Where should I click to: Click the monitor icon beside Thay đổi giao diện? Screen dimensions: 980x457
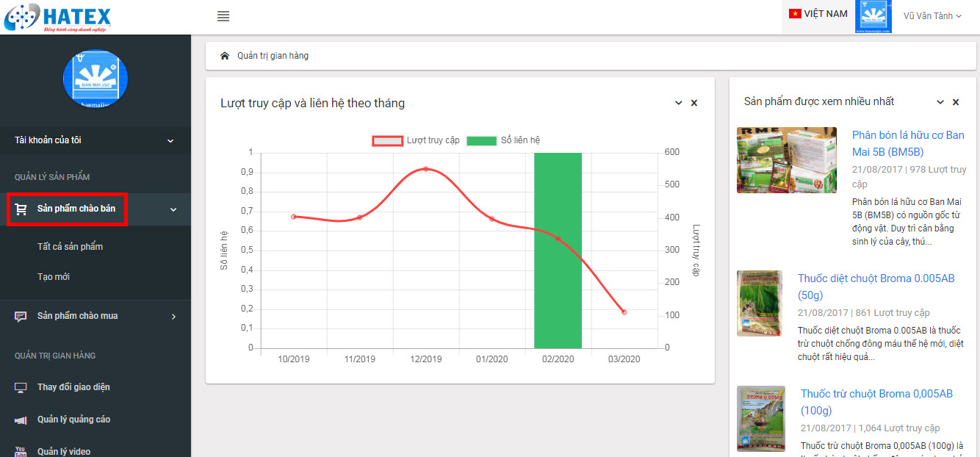click(x=21, y=387)
